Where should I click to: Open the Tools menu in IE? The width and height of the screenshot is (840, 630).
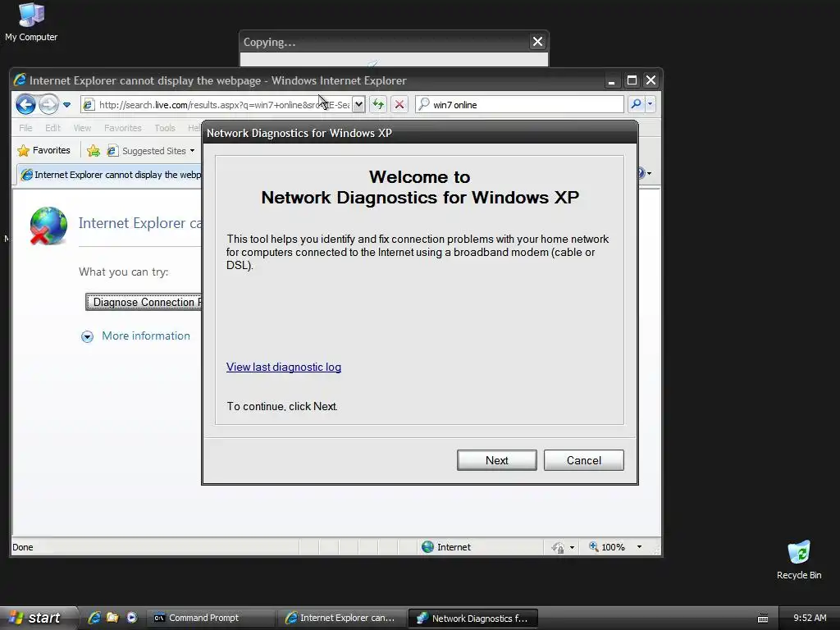pos(164,128)
